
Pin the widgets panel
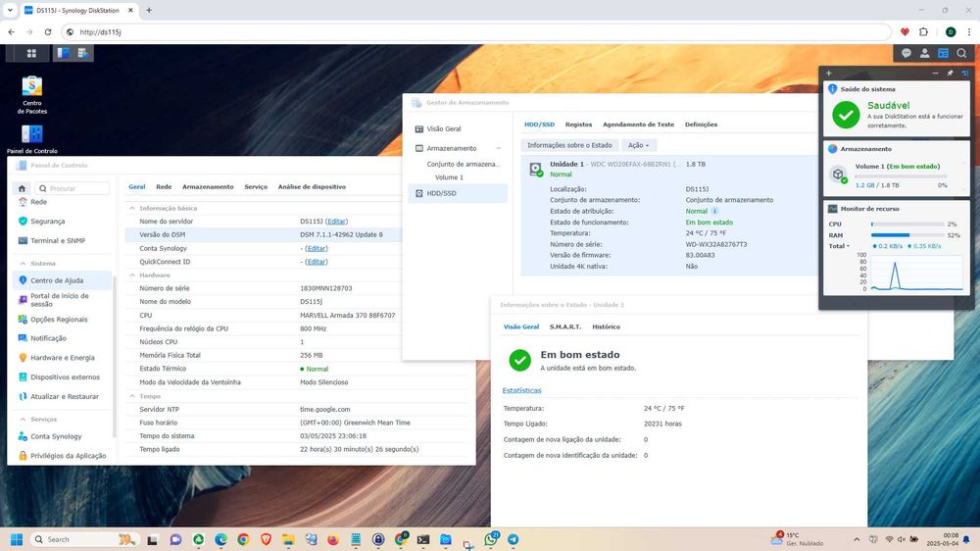pos(950,74)
